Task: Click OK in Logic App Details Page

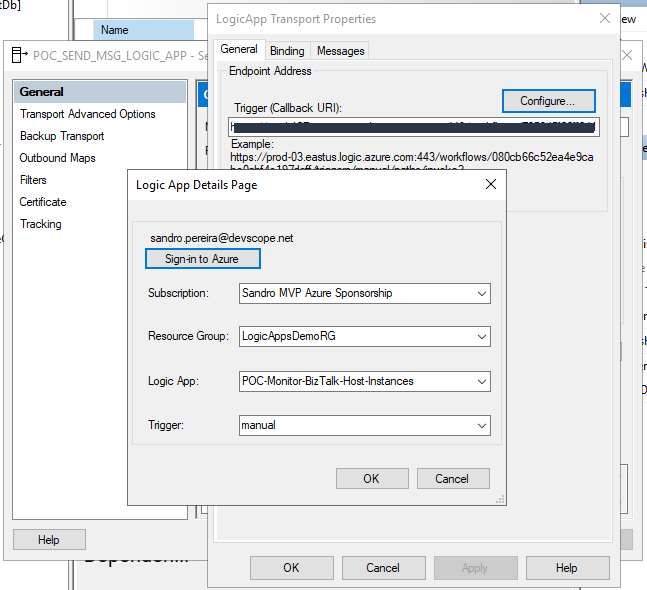Action: [371, 479]
